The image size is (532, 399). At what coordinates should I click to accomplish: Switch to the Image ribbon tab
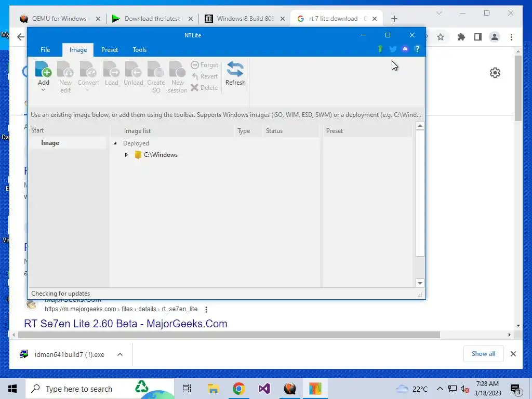point(78,50)
